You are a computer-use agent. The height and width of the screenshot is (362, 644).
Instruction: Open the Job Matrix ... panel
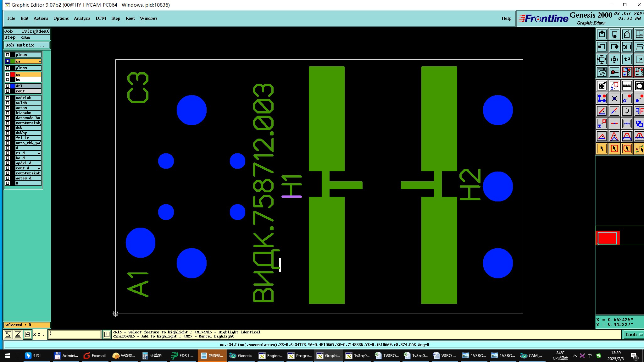coord(27,45)
